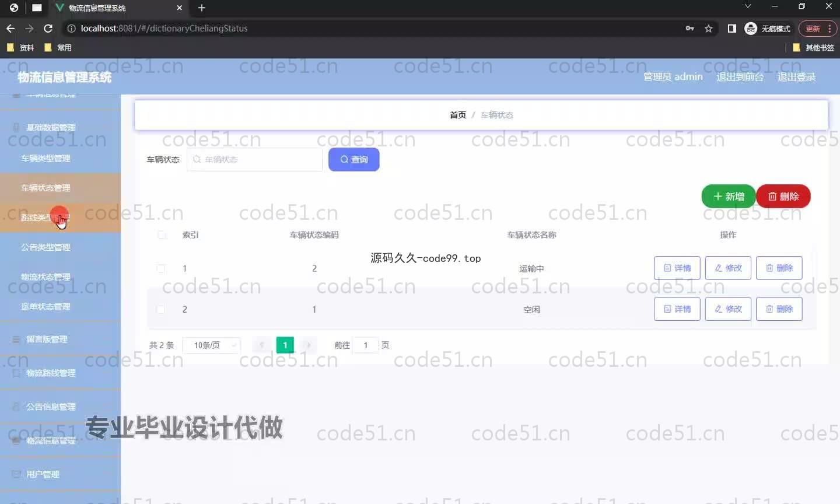
Task: Open the 其他书签 folder
Action: point(814,48)
